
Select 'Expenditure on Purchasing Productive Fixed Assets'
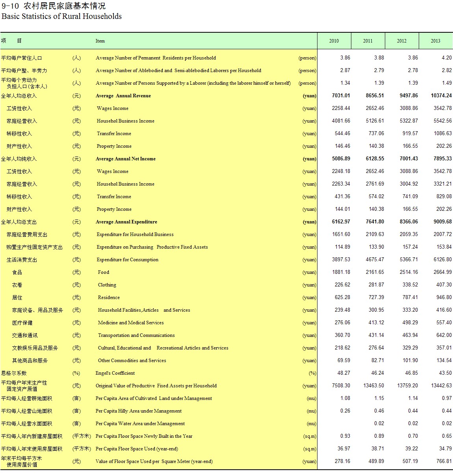152,247
